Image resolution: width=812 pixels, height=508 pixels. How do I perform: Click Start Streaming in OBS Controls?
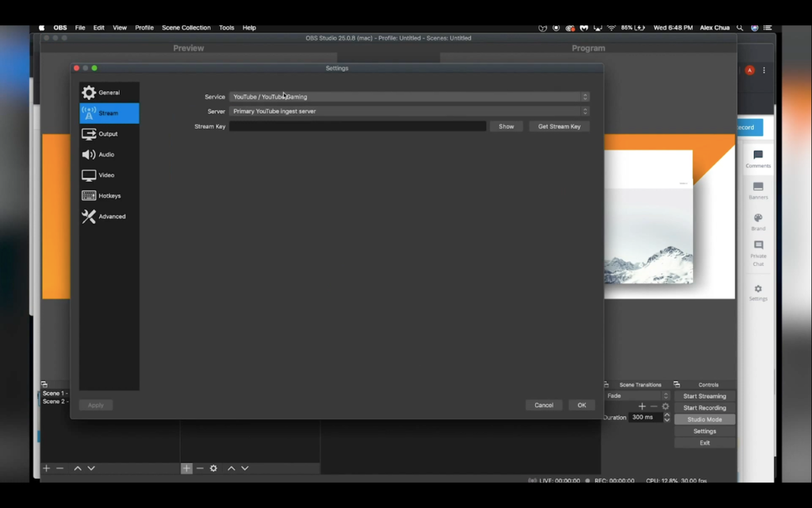tap(704, 396)
